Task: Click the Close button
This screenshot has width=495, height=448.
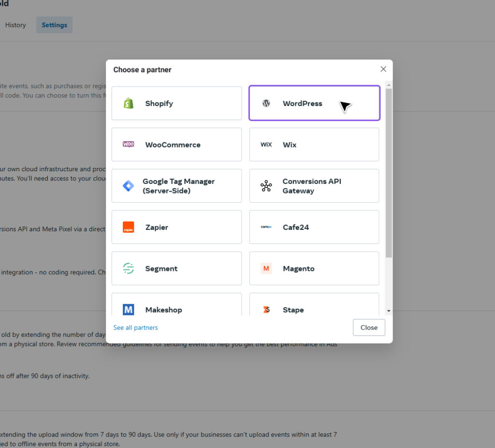Action: coord(368,328)
